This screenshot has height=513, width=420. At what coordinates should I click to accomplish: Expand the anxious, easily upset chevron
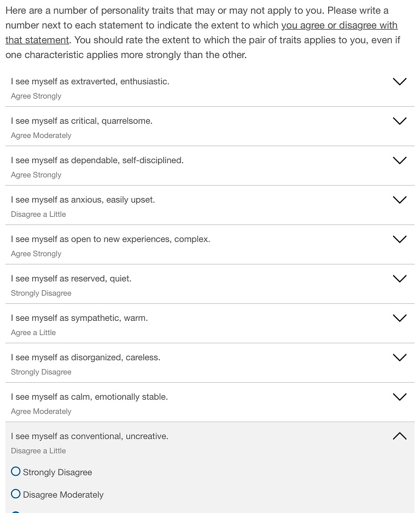pyautogui.click(x=400, y=200)
